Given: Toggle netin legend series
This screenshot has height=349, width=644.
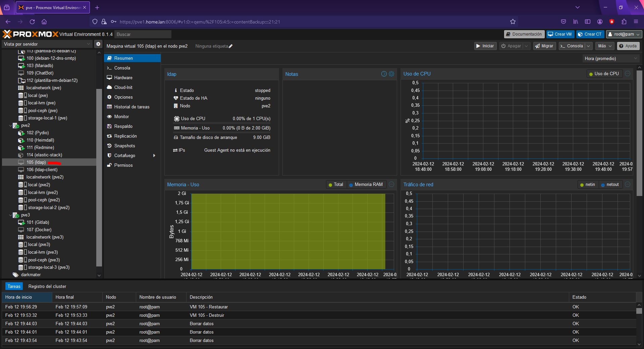Looking at the screenshot, I should (588, 185).
